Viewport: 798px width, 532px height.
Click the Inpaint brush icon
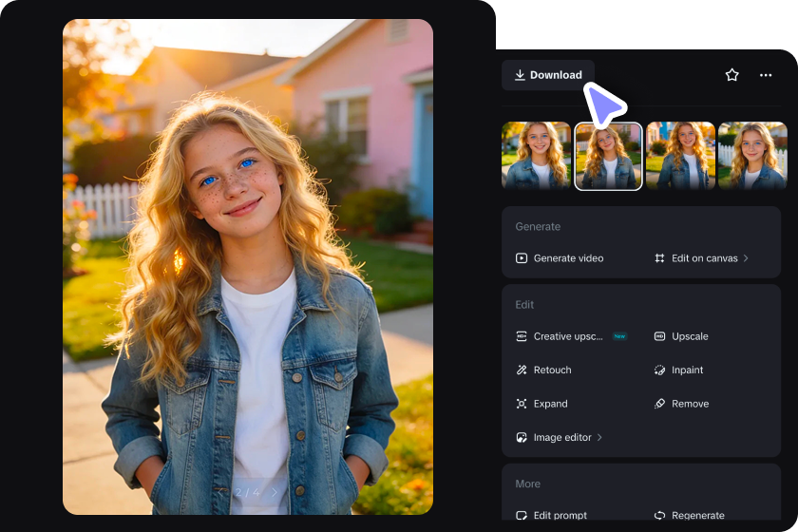click(x=659, y=370)
